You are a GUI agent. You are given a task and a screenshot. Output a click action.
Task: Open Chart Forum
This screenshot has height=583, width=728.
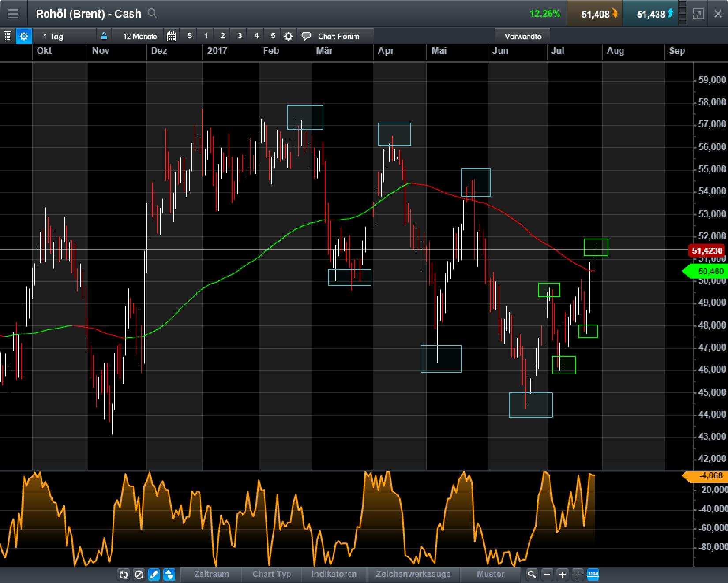point(338,36)
